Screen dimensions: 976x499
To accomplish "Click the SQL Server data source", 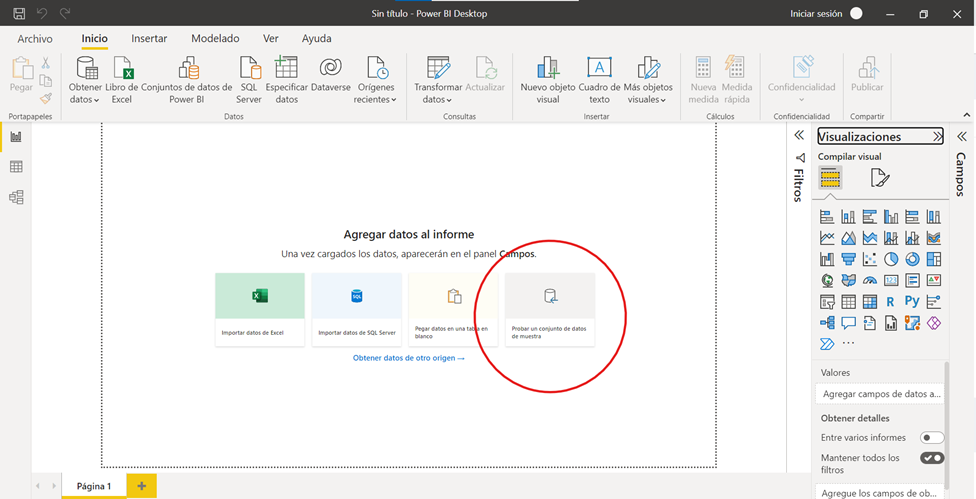I will (249, 81).
